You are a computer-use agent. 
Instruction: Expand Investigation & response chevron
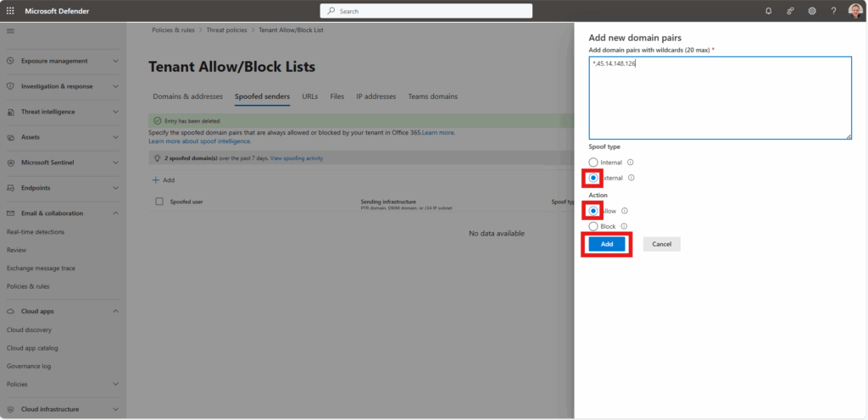(x=115, y=86)
